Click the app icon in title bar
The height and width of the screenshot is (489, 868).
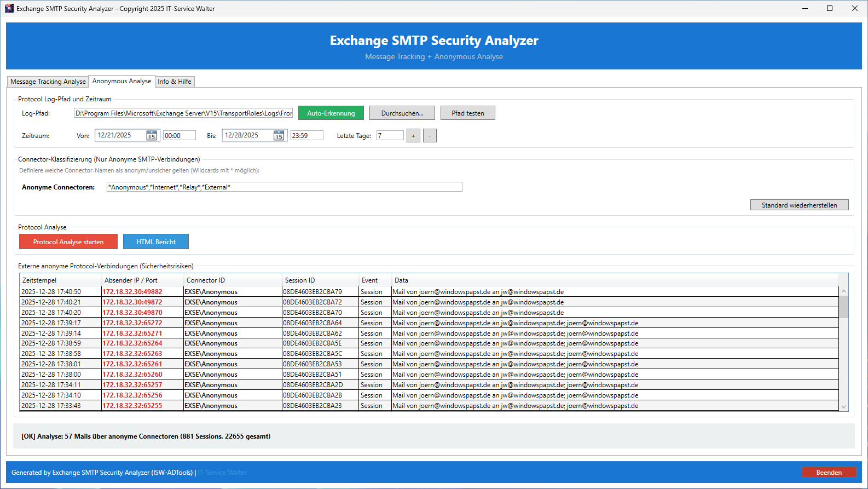(x=9, y=8)
